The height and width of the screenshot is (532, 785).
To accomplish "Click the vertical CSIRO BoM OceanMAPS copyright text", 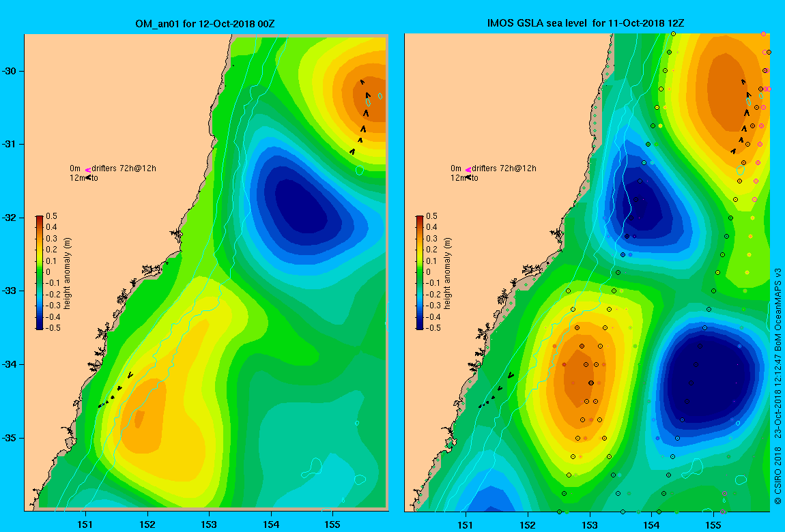I will pos(777,385).
